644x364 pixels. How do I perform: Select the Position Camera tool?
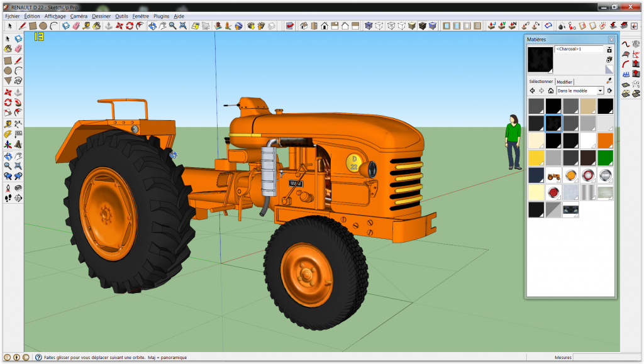click(8, 188)
